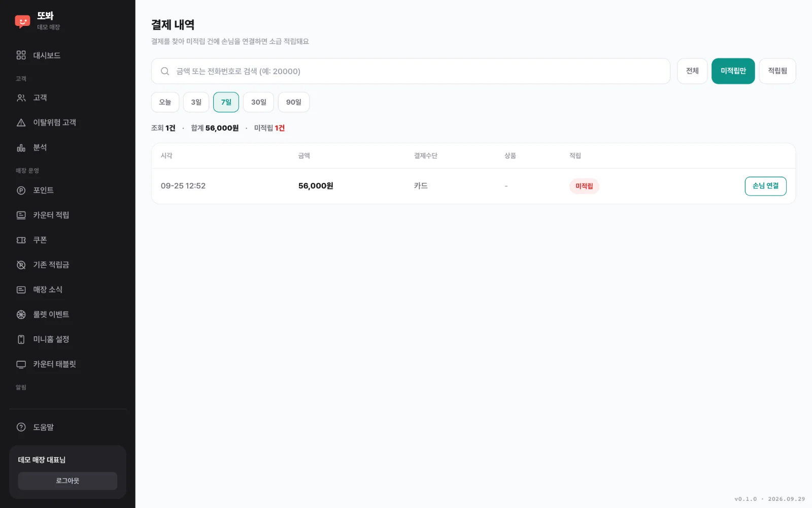Open the 카운터 태블릿 menu label
Image resolution: width=812 pixels, height=508 pixels.
54,364
